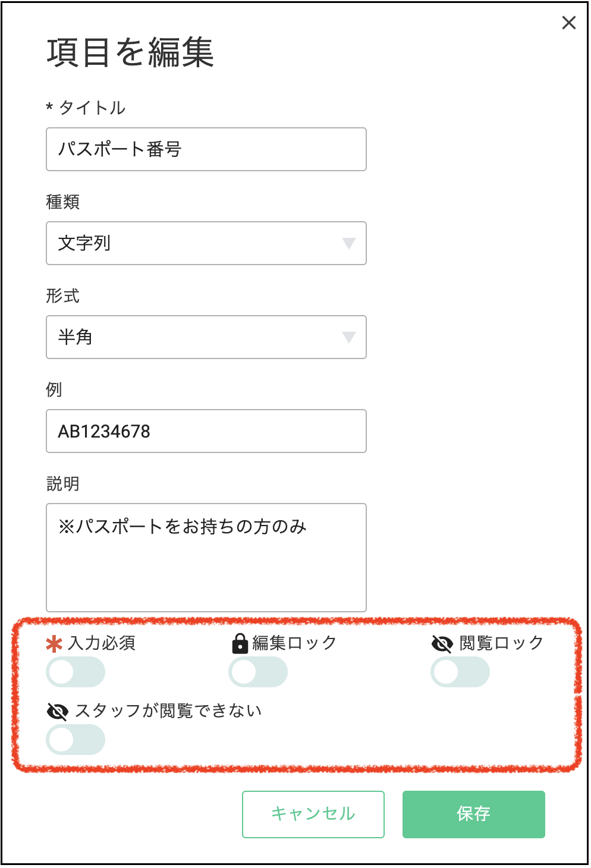Enable the 編集ロック switch
591x868 pixels.
pos(258,672)
